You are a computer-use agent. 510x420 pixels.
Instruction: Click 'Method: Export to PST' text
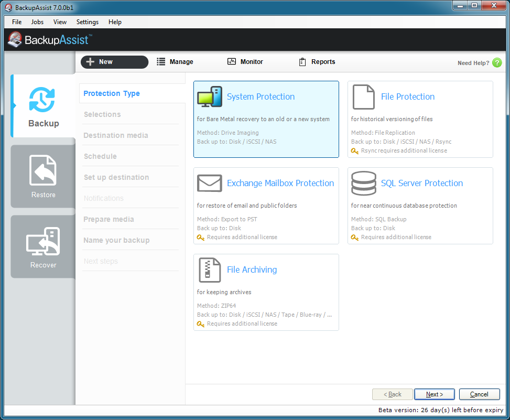click(227, 219)
